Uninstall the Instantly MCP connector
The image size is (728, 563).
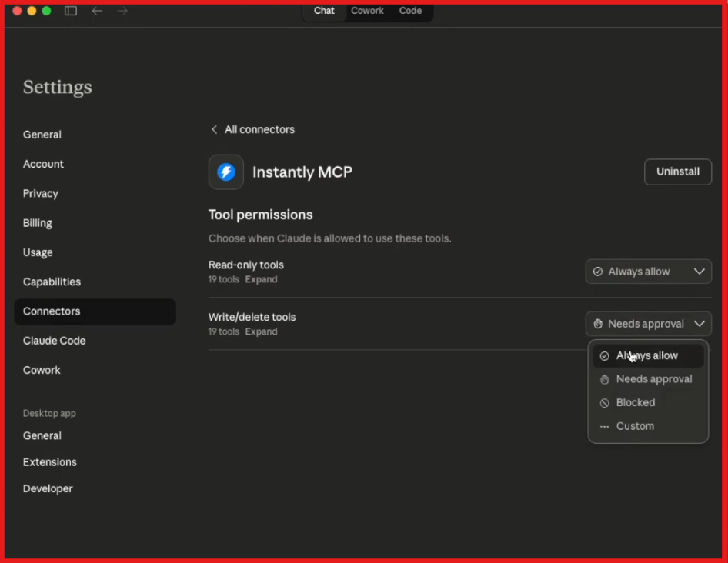pos(678,172)
